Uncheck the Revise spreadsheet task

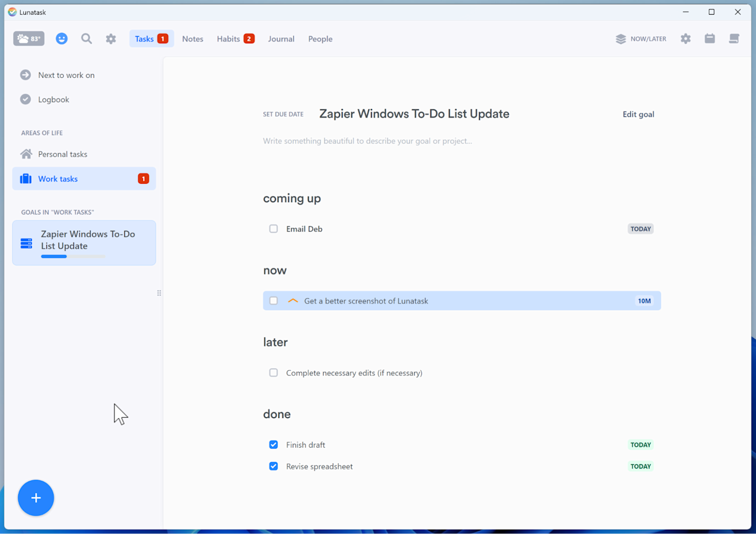[274, 466]
